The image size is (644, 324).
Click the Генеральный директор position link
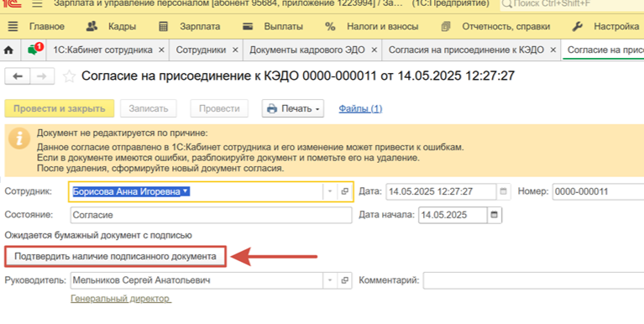pos(121,299)
